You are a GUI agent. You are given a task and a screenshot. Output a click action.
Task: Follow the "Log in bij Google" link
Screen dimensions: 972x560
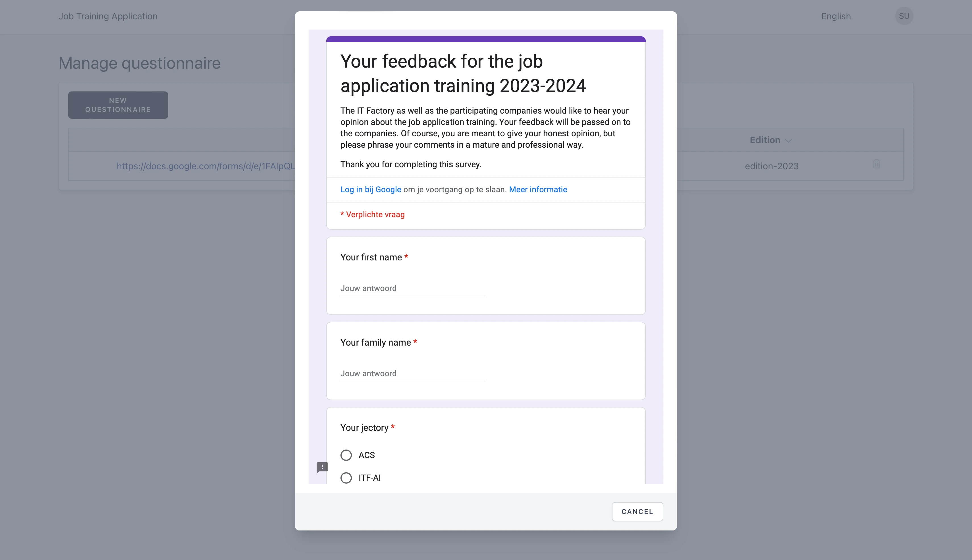(x=370, y=189)
